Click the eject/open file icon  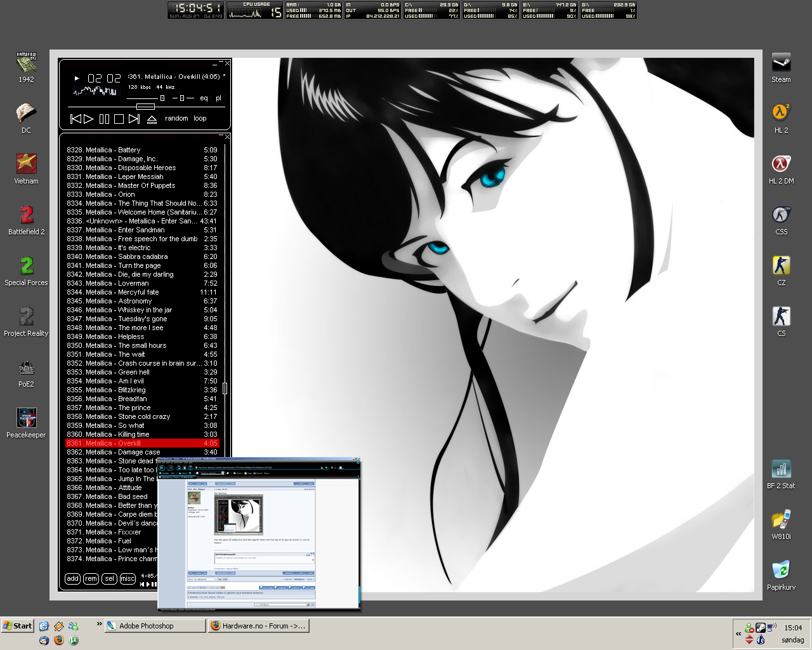[152, 119]
